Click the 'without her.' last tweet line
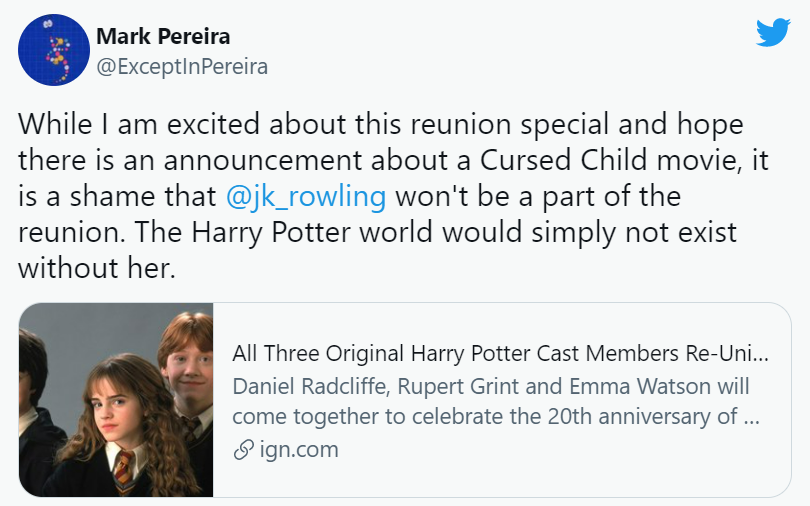This screenshot has height=506, width=810. click(x=97, y=270)
